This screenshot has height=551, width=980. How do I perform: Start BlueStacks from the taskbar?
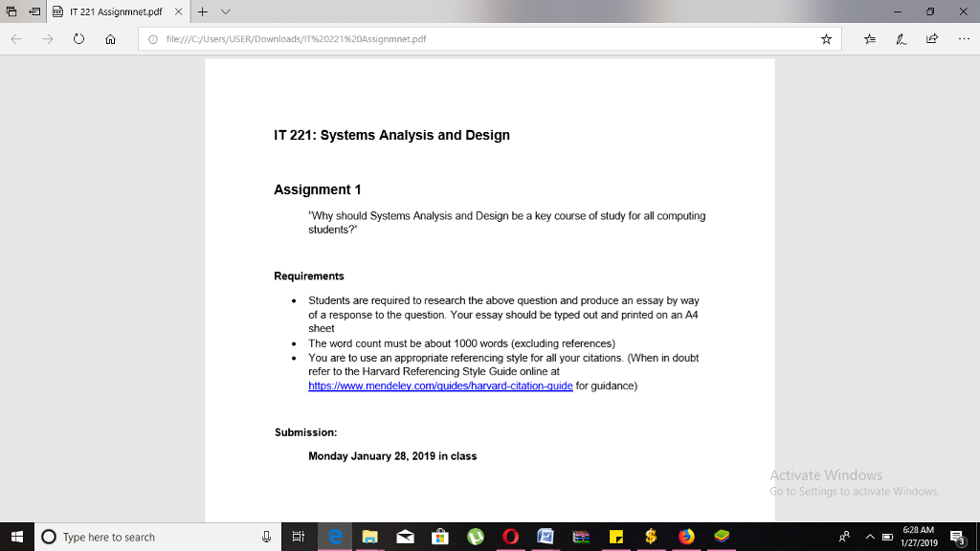pyautogui.click(x=721, y=536)
